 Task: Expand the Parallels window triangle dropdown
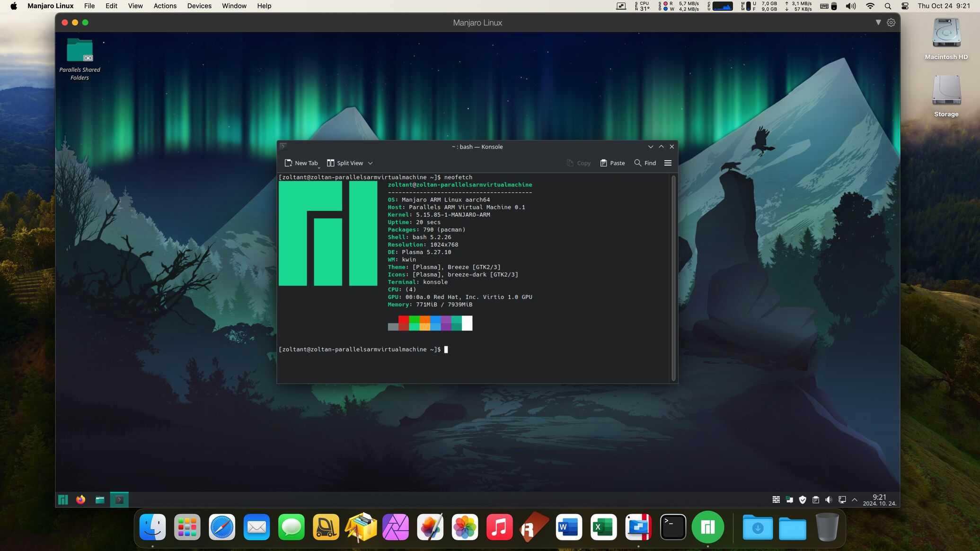pos(878,22)
